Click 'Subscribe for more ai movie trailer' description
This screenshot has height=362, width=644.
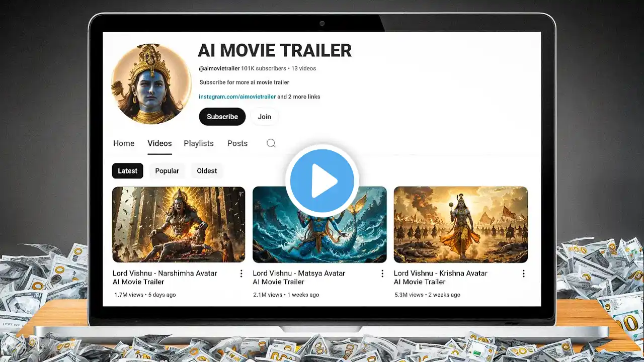click(x=245, y=82)
